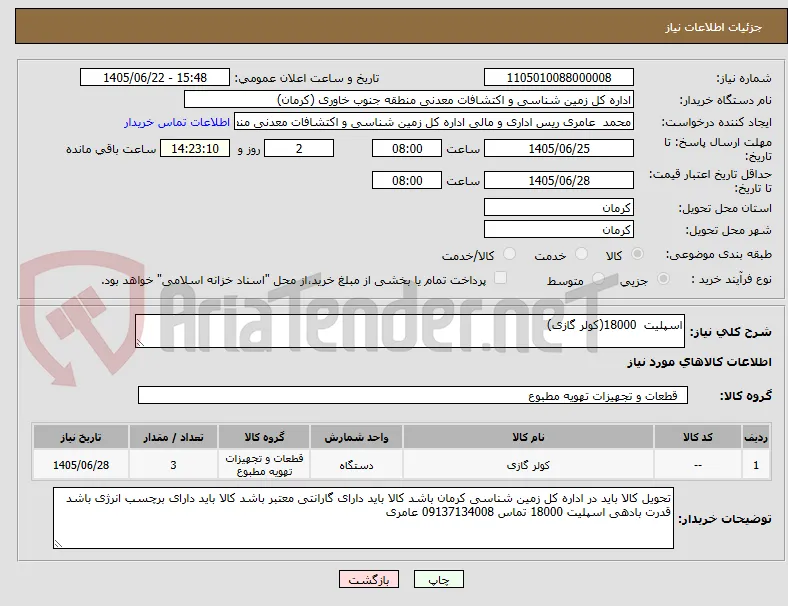Choose the جزیی purchase process option
788x606 pixels.
tap(663, 279)
